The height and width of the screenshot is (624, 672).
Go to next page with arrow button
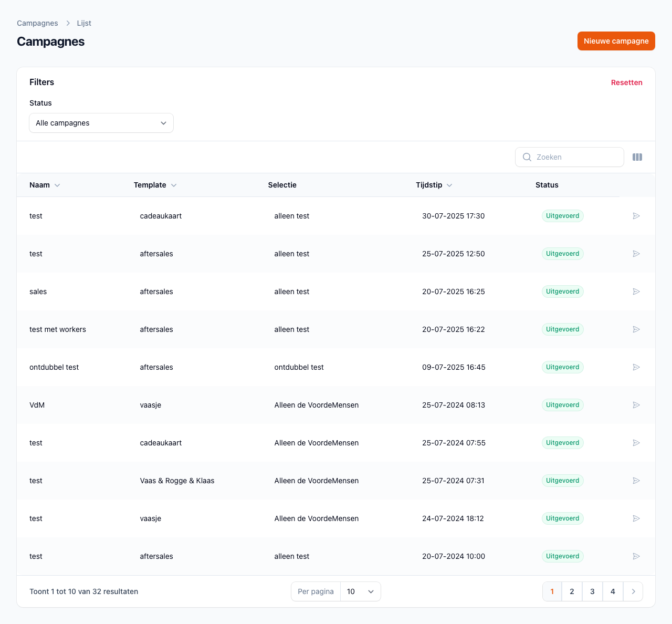pos(633,591)
